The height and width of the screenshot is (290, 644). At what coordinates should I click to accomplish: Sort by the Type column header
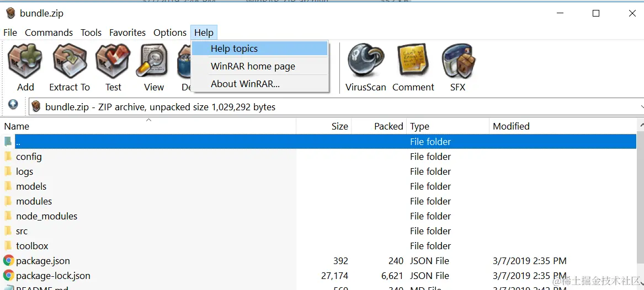pos(448,126)
